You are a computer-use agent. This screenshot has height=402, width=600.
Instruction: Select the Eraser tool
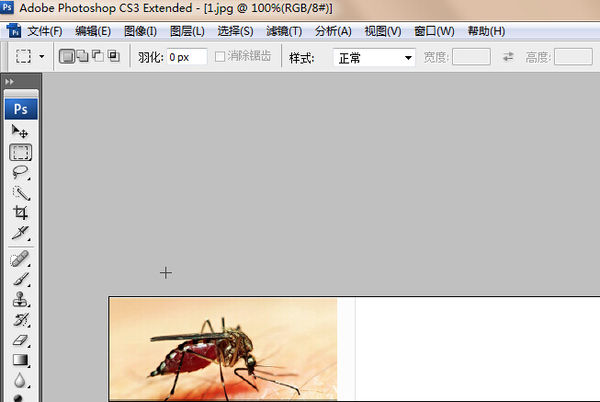pyautogui.click(x=20, y=340)
